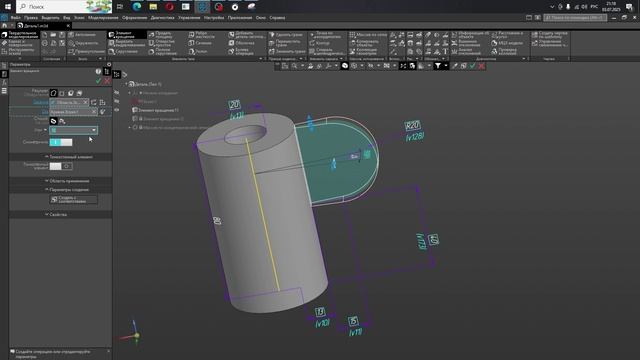The height and width of the screenshot is (360, 640).
Task: Expand the Диагностика toolbar group arrow
Action: 524,59
